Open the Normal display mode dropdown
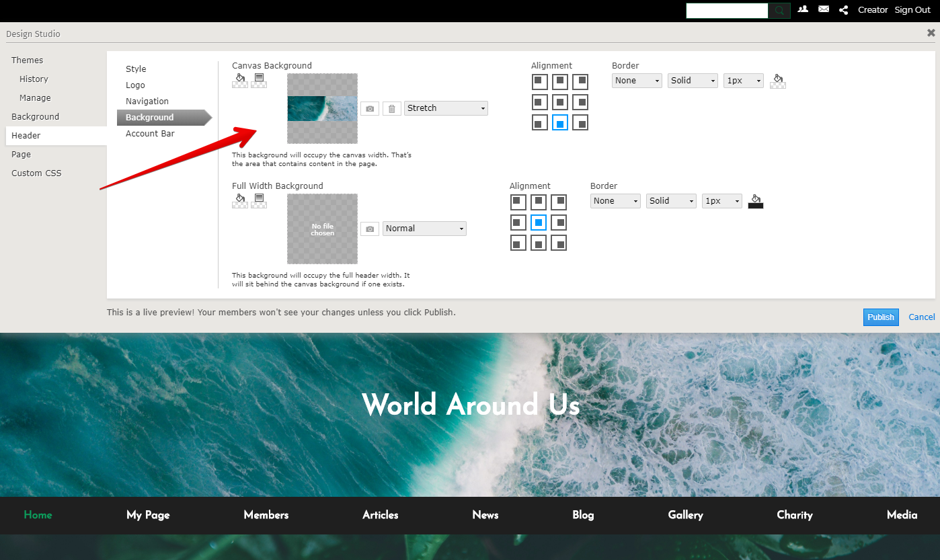This screenshot has height=560, width=940. [424, 229]
